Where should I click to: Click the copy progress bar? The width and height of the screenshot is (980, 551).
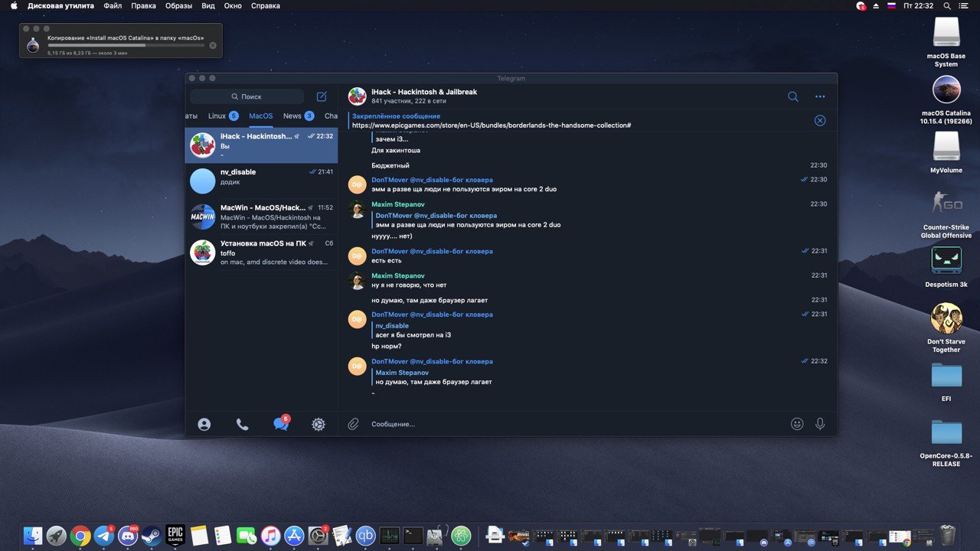(126, 45)
